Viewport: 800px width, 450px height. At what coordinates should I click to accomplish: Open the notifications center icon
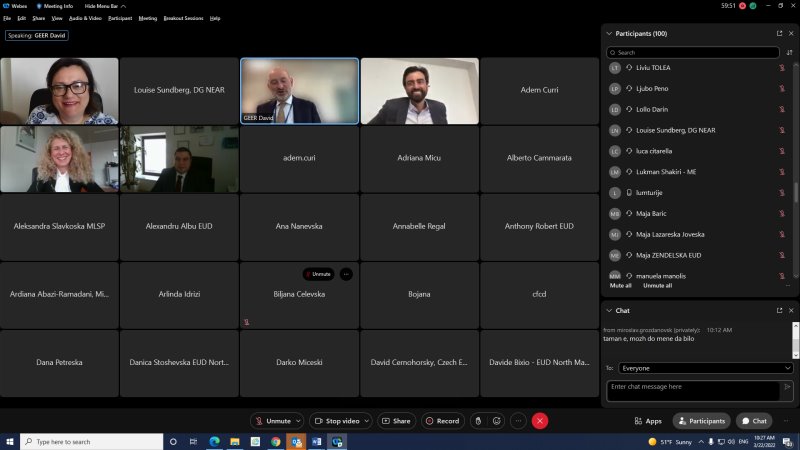coord(788,441)
